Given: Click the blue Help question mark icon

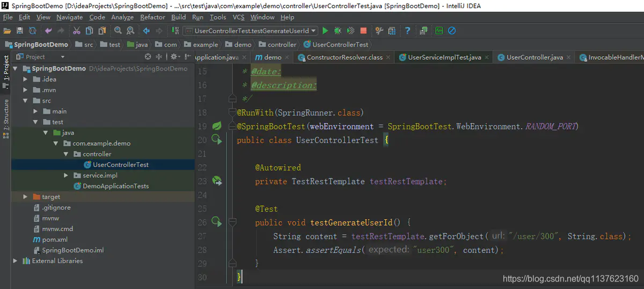Looking at the screenshot, I should pos(407,31).
